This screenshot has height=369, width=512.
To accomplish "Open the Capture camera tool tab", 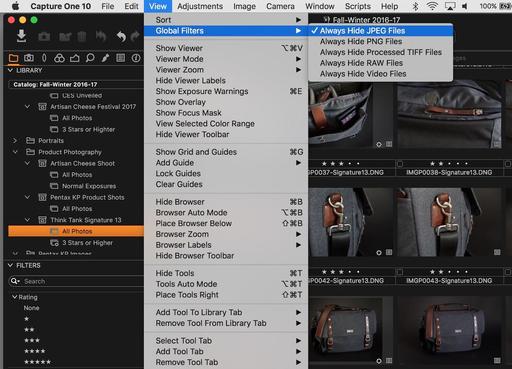I will 29,58.
